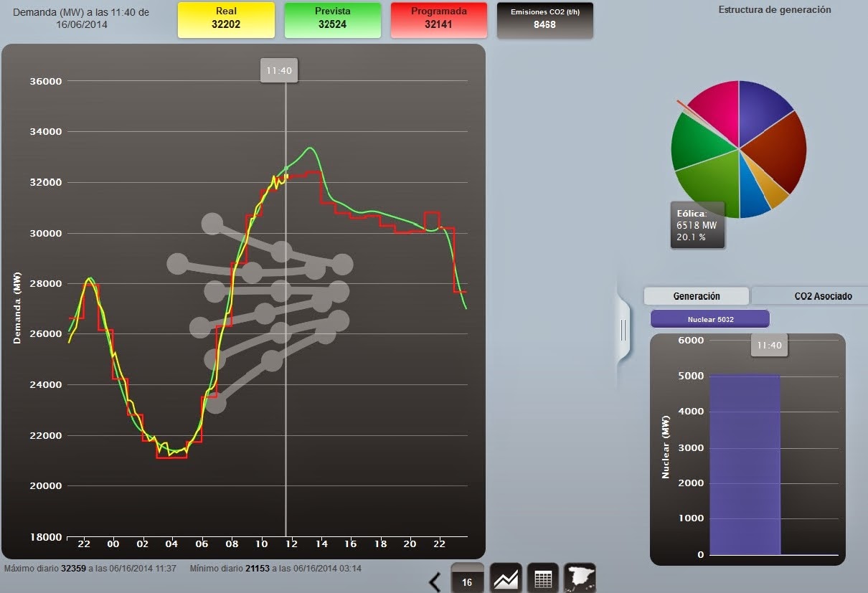Image resolution: width=868 pixels, height=593 pixels.
Task: Click the Estructura de generación heading
Action: click(775, 10)
